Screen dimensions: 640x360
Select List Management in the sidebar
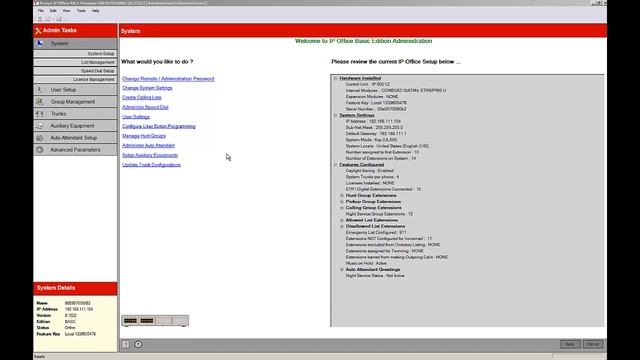pos(75,62)
